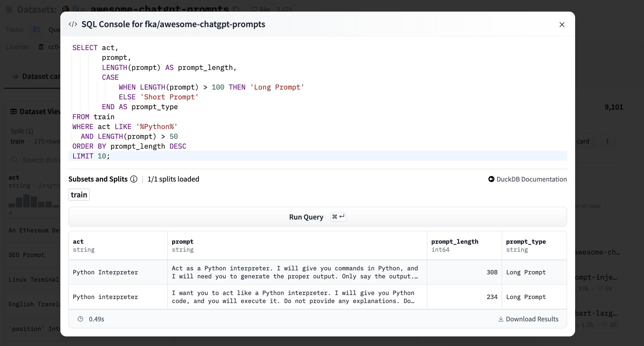Viewport: 644px width, 346px height.
Task: Click the copy dataset name icon
Action: 236,9
